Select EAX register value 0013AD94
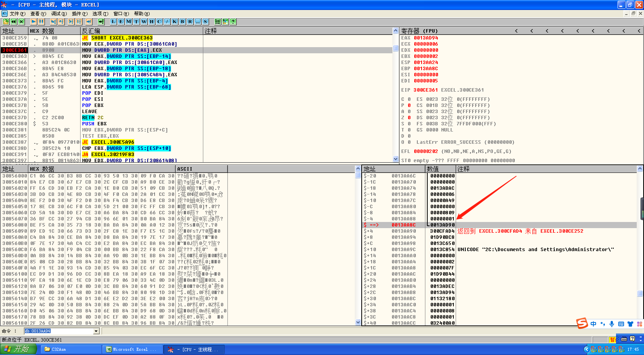Image resolution: width=644 pixels, height=355 pixels. click(426, 38)
